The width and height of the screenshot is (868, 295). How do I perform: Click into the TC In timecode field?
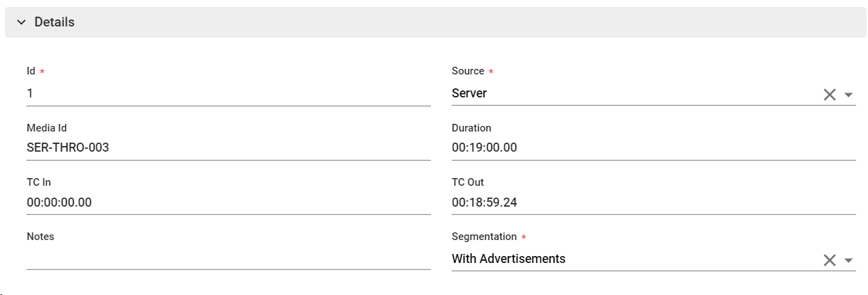228,202
